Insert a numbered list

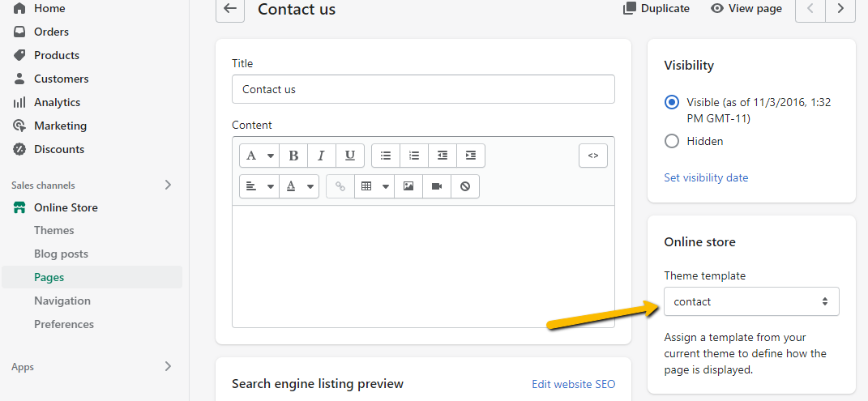(414, 156)
